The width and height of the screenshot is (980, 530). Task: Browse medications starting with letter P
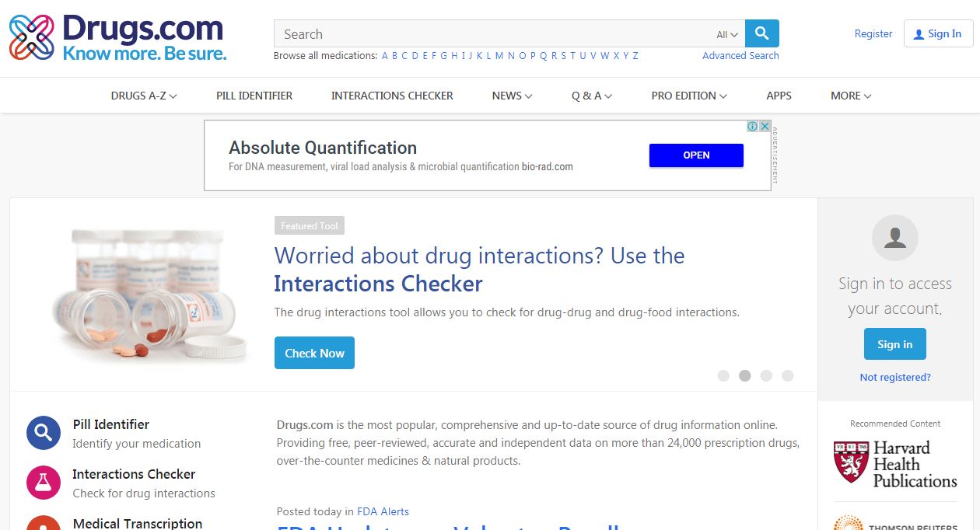(x=533, y=55)
